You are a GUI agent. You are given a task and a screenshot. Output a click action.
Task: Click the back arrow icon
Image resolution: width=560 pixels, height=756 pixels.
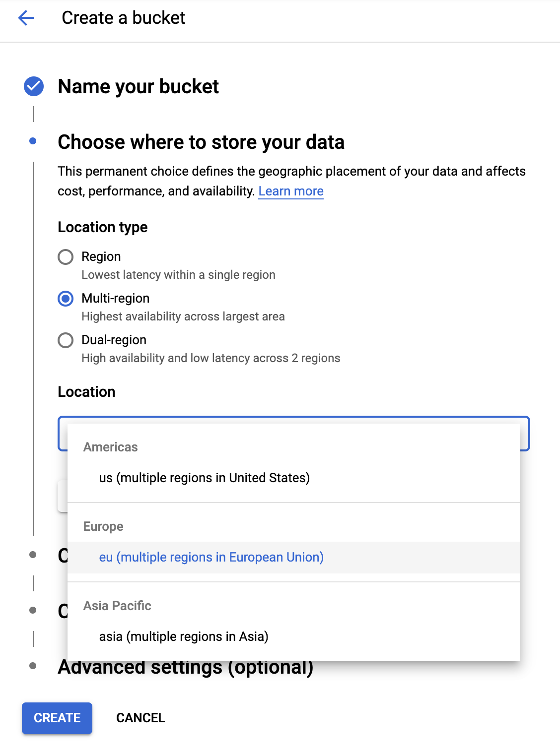[x=26, y=18]
